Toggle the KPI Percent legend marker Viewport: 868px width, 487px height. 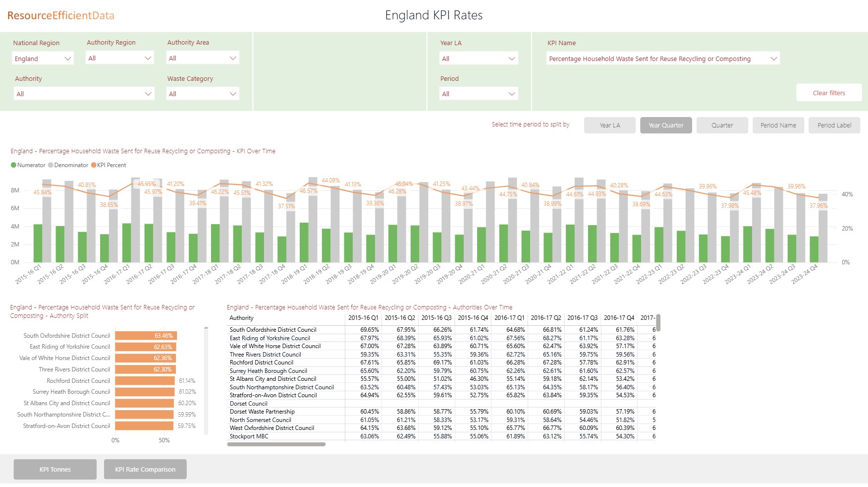point(94,165)
